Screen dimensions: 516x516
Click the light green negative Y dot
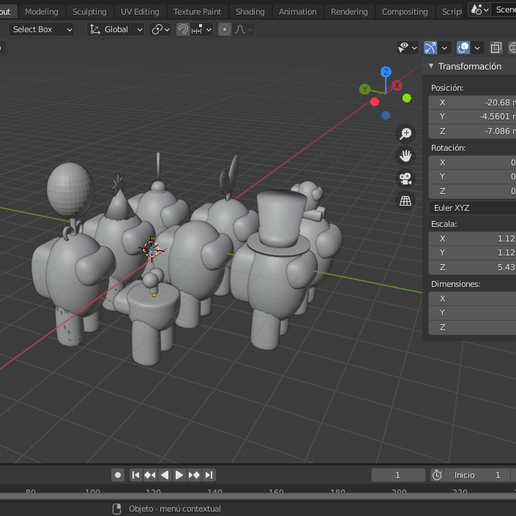pyautogui.click(x=407, y=98)
